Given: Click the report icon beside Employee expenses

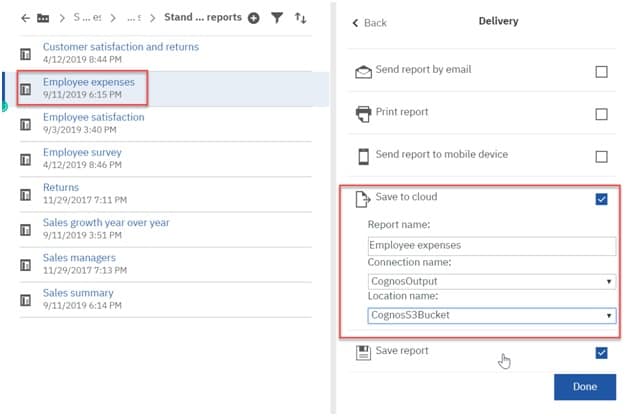Looking at the screenshot, I should coord(25,87).
